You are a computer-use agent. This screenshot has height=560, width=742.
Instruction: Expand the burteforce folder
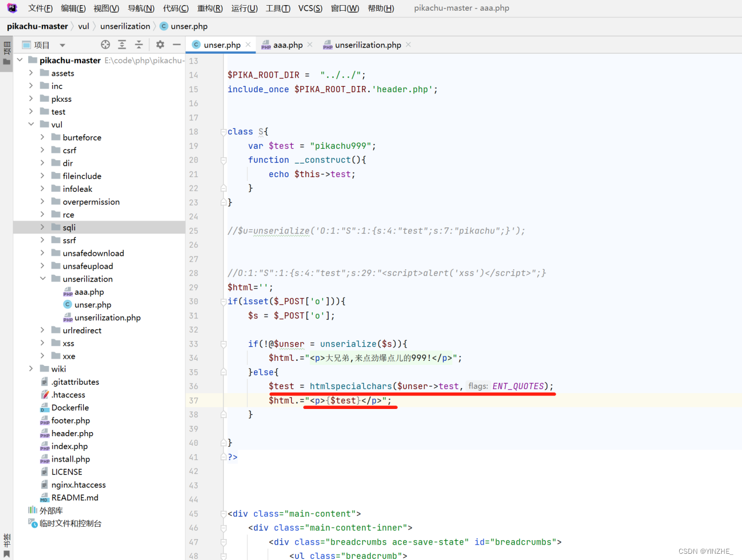coord(42,137)
